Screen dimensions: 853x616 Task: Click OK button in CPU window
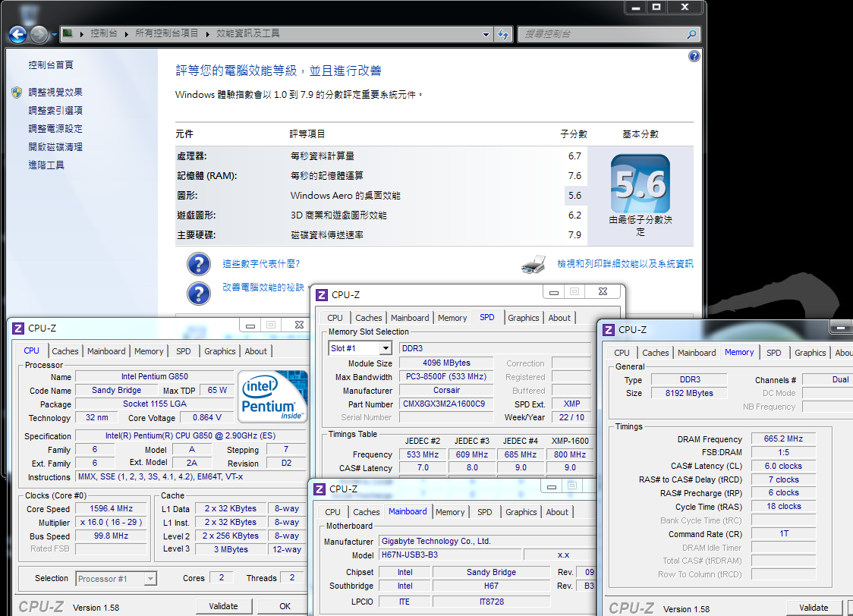[285, 606]
